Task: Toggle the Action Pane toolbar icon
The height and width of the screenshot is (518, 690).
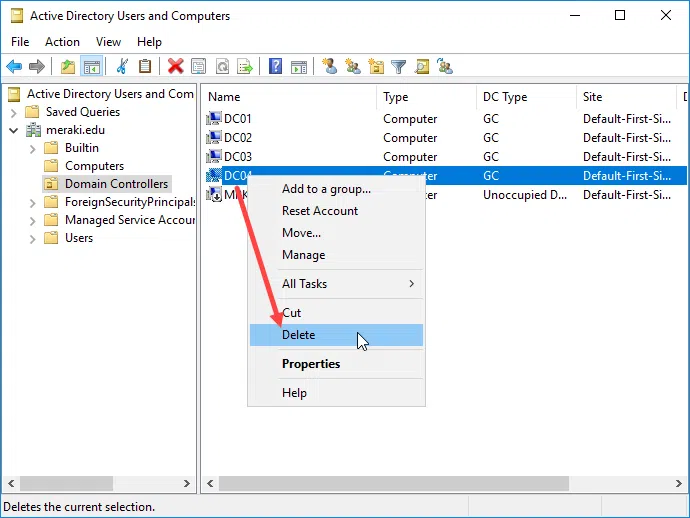Action: coord(299,66)
